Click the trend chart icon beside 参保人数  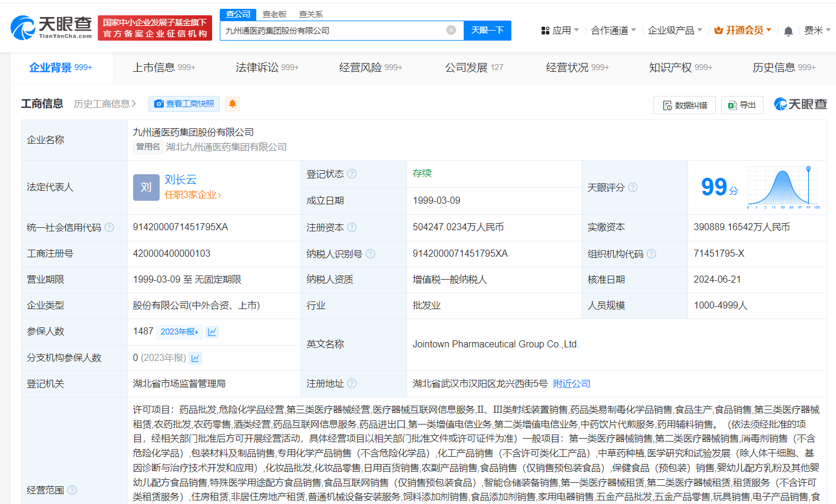click(x=212, y=331)
